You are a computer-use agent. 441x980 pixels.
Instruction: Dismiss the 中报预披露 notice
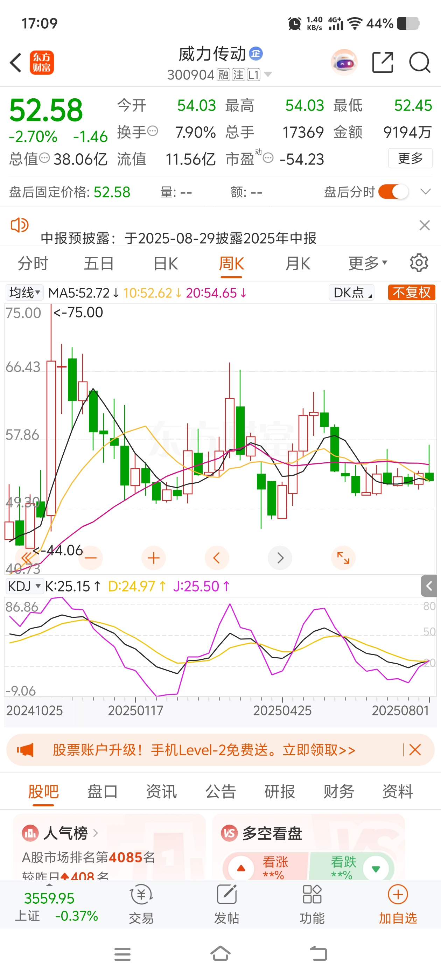(425, 225)
